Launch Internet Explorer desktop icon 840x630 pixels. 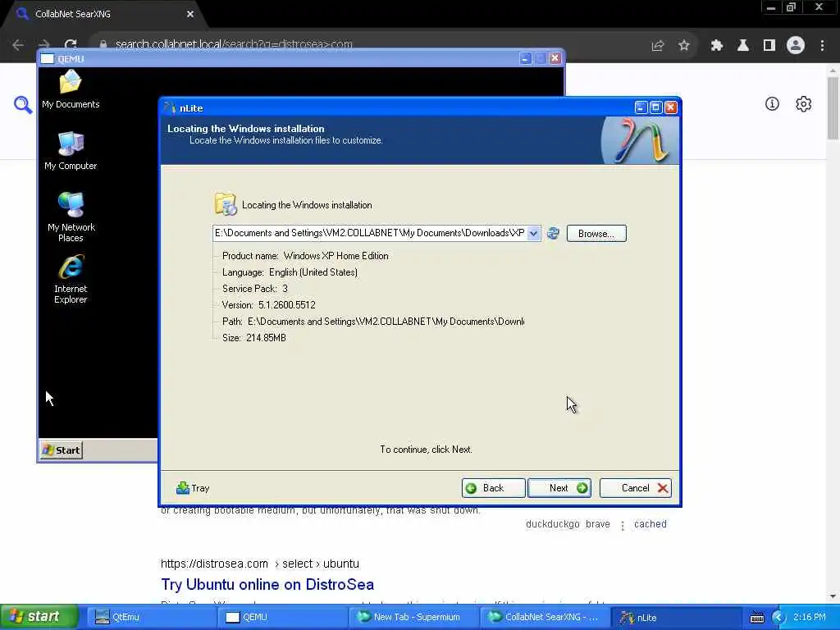tap(71, 279)
